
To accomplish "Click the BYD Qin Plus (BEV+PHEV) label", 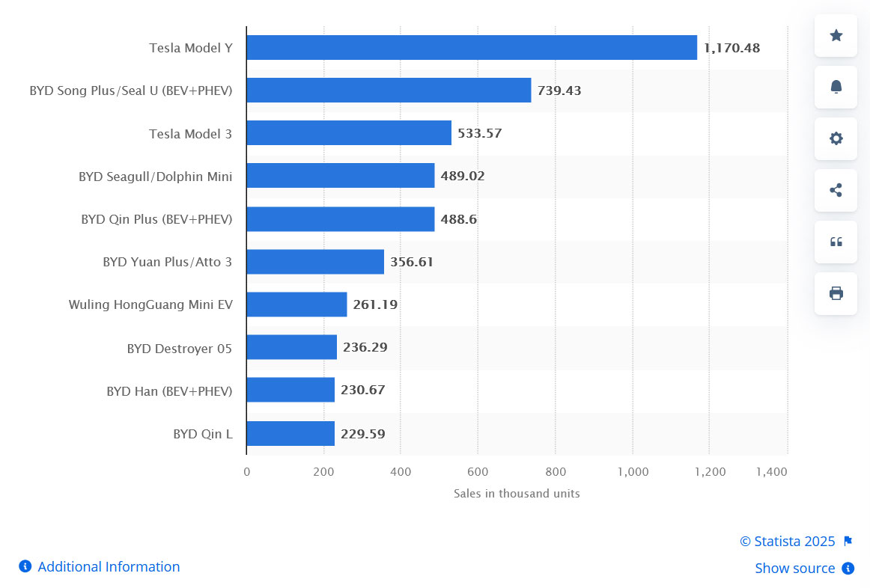I will coord(157,219).
